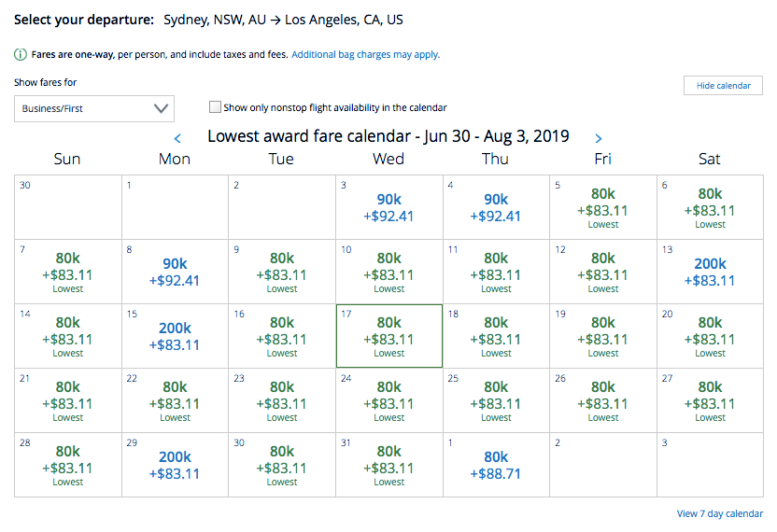Screen dimensions: 777x532
Task: Open the Business/First fare dropdown
Action: tap(94, 108)
